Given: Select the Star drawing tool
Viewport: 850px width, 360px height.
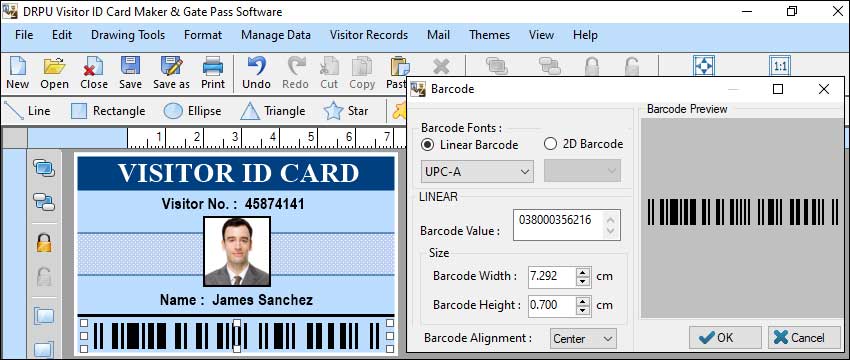Looking at the screenshot, I should pyautogui.click(x=346, y=111).
